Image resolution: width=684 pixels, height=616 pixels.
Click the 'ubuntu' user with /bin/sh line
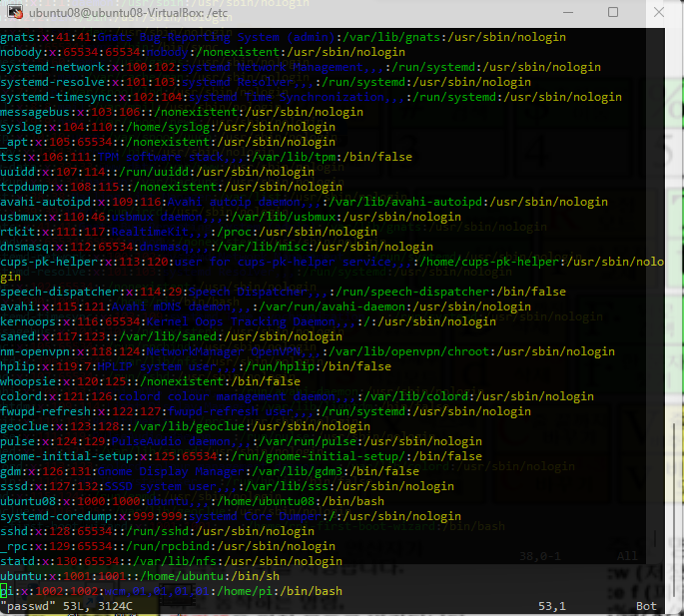[x=140, y=576]
